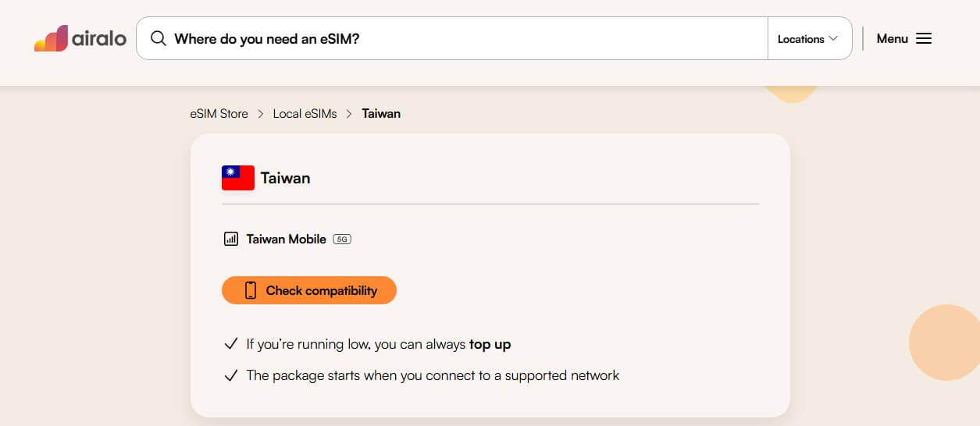This screenshot has height=426, width=980.
Task: Click the Taiwan flag icon
Action: (x=238, y=178)
